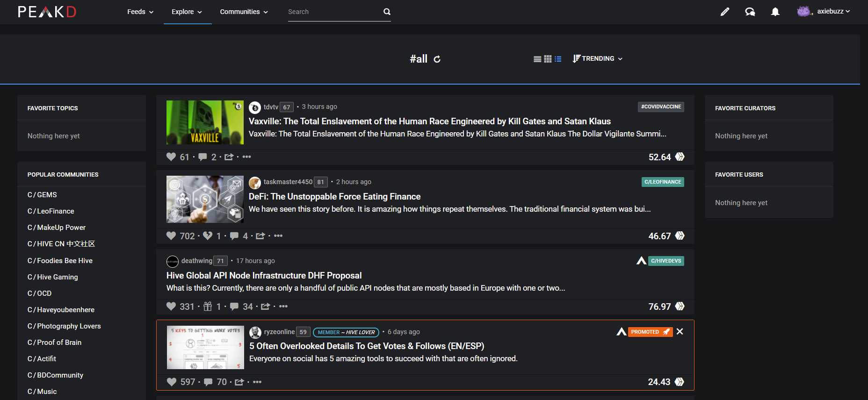Open the notifications bell icon
This screenshot has width=868, height=400.
point(775,12)
